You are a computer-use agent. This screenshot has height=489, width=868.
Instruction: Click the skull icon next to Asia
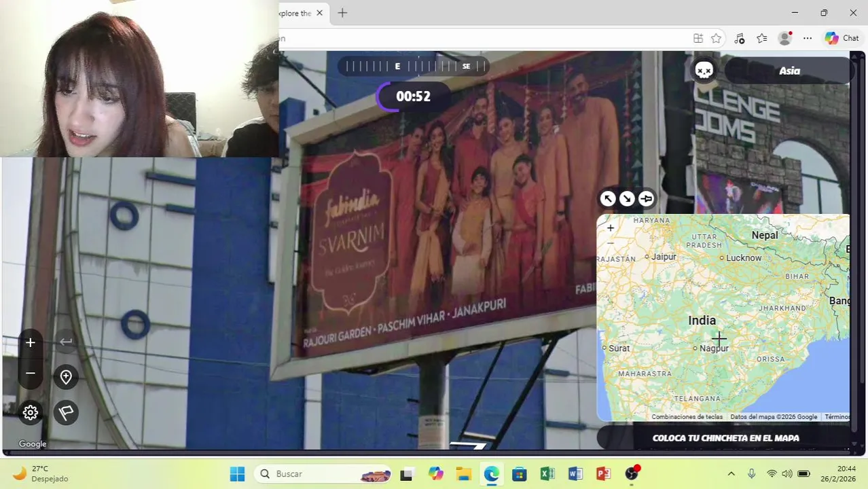click(704, 70)
